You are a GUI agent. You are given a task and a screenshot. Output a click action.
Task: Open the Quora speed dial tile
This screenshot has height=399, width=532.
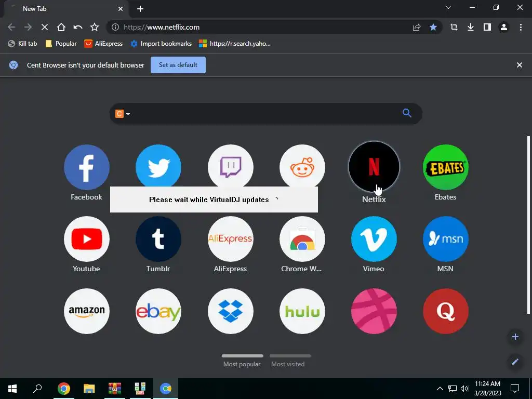pos(445,311)
